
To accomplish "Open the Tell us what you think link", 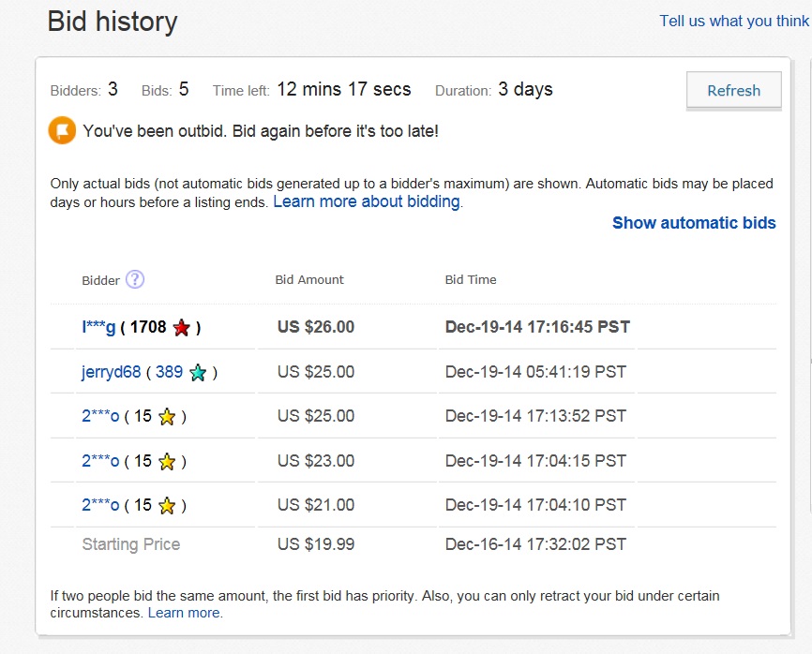I will coord(734,21).
